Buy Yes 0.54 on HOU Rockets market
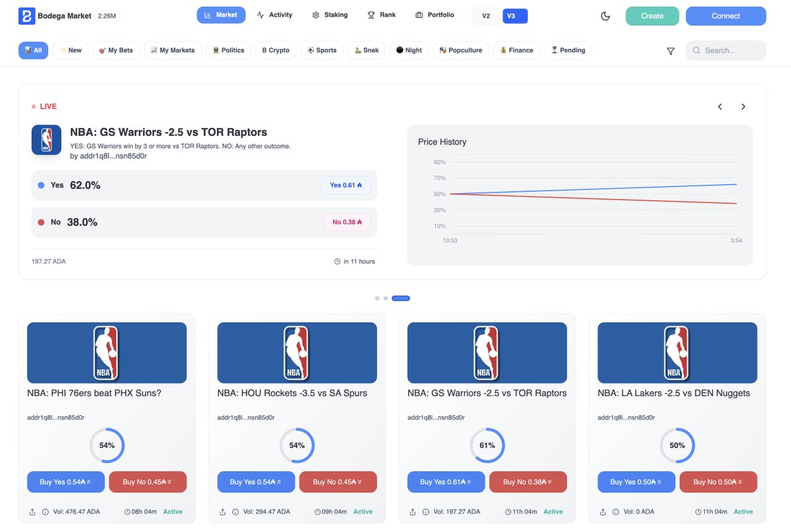Image resolution: width=791 pixels, height=532 pixels. click(x=256, y=482)
